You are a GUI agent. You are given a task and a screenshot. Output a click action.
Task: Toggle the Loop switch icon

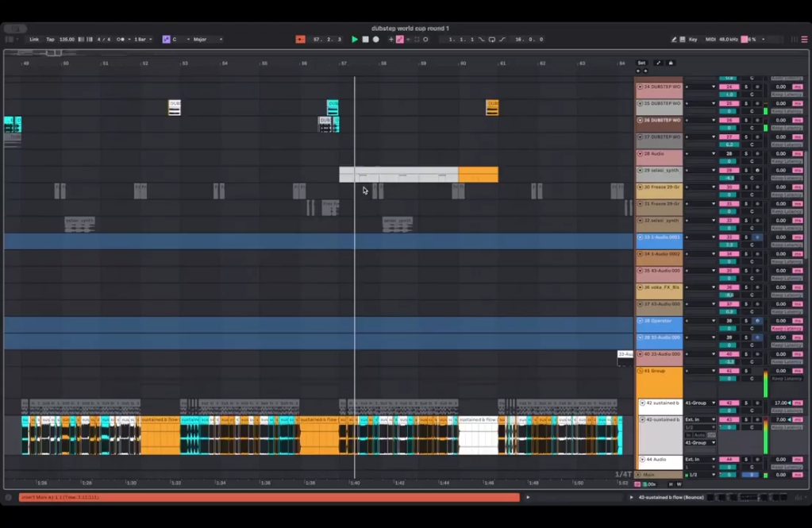pyautogui.click(x=492, y=40)
